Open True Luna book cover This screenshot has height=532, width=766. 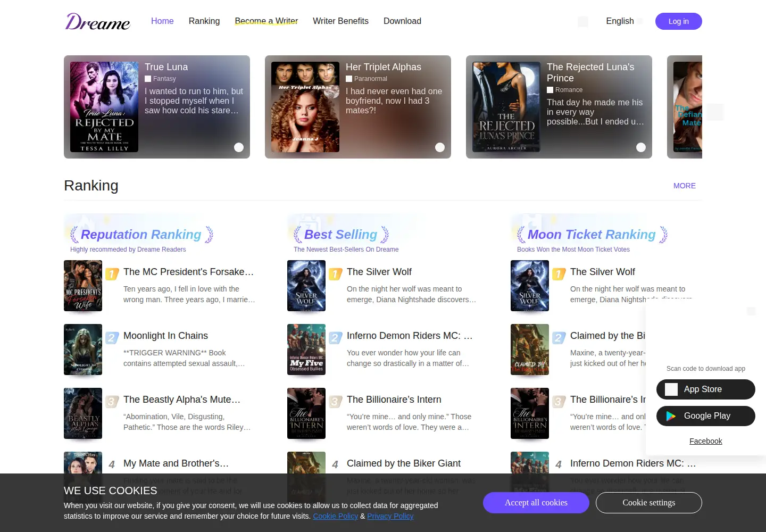pos(104,107)
